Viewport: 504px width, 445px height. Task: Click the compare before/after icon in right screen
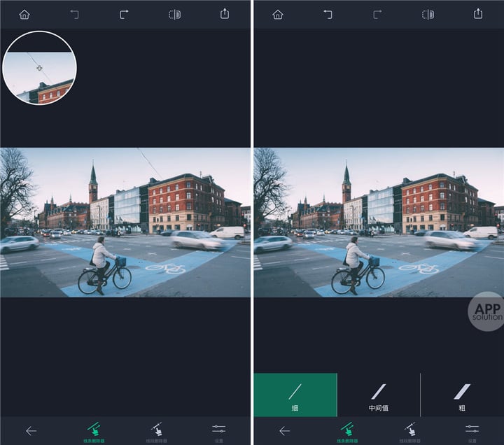click(428, 15)
